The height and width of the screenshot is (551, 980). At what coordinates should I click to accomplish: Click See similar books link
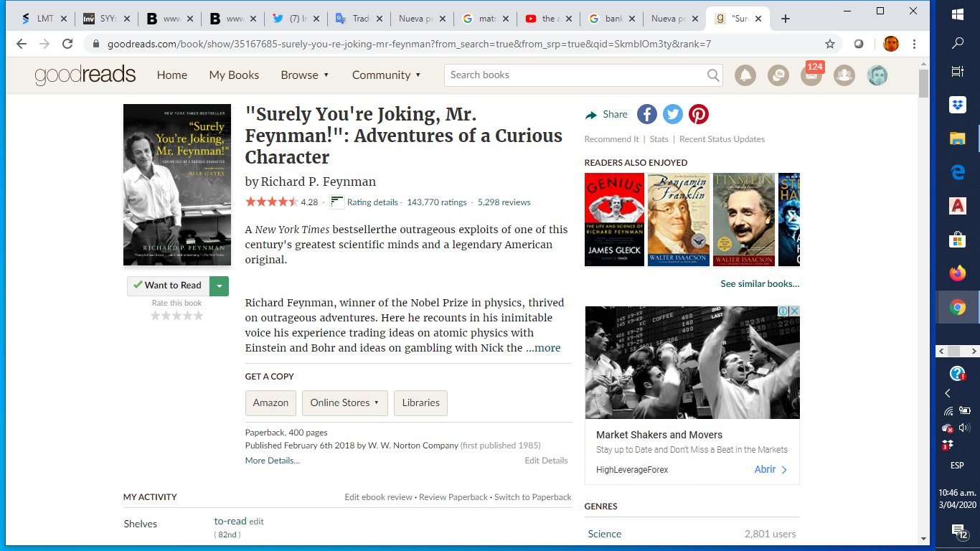click(760, 284)
